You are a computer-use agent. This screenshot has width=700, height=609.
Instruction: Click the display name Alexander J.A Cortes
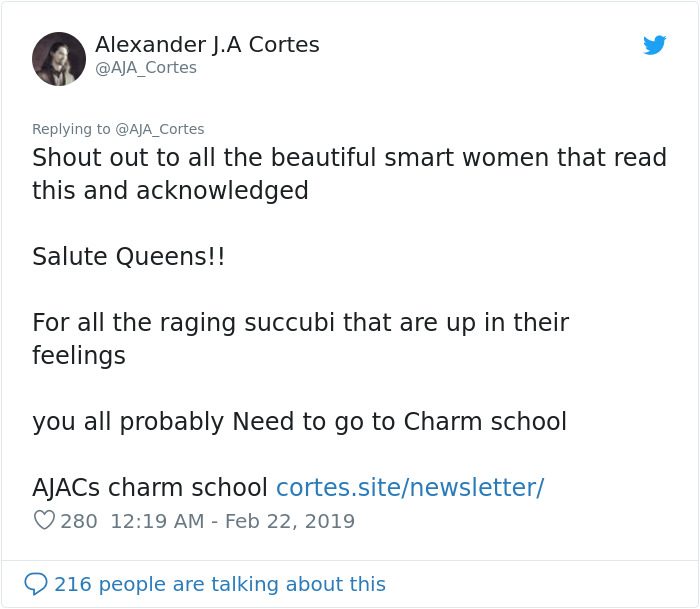click(x=207, y=44)
